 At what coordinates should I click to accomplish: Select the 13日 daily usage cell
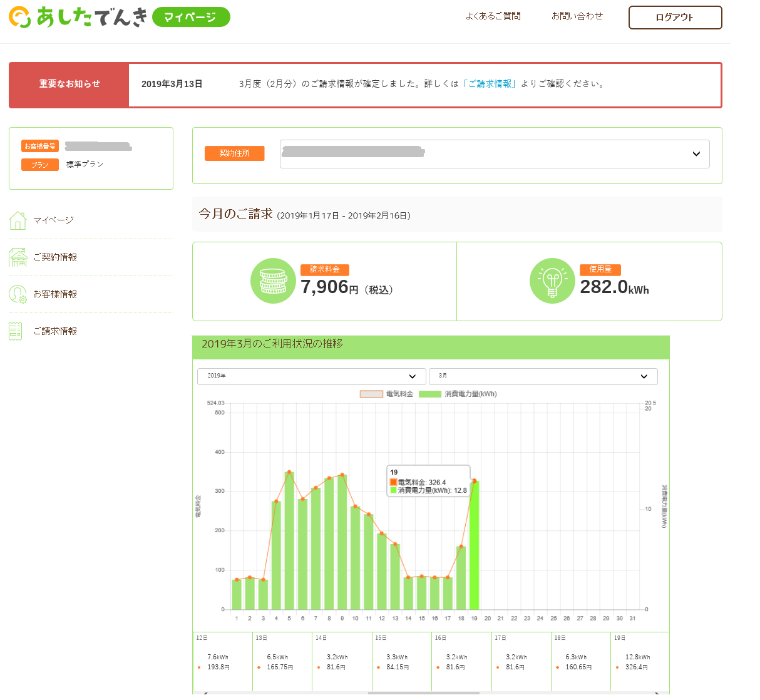(282, 662)
